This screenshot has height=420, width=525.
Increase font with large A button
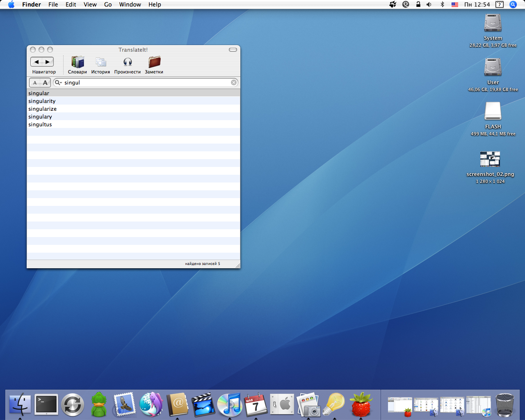coord(46,82)
